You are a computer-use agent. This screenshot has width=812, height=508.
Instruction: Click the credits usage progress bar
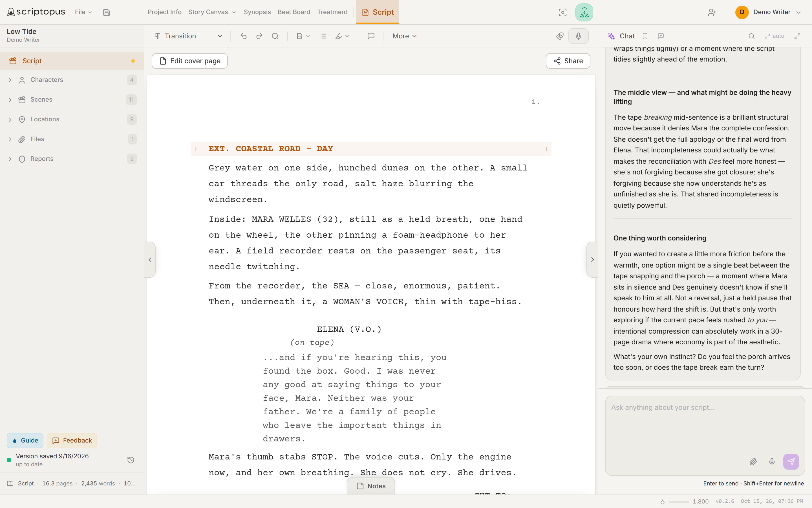[678, 502]
